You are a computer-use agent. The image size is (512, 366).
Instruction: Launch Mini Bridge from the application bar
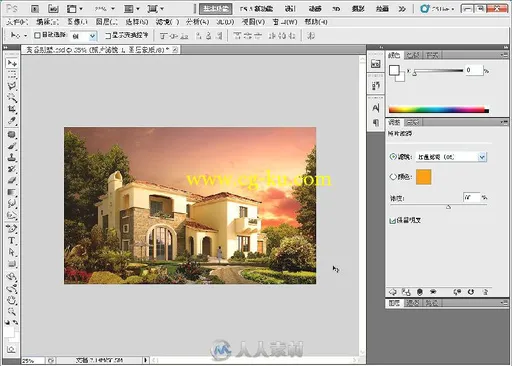[53, 9]
